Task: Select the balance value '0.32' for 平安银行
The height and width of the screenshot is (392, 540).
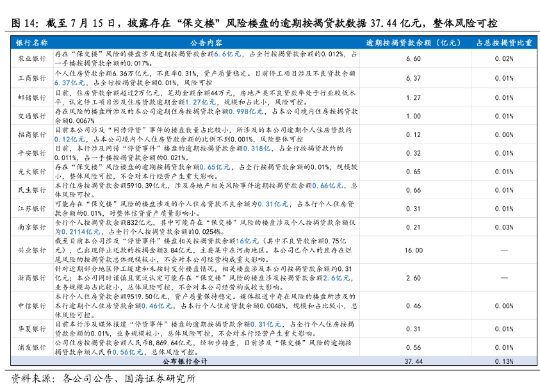Action: (x=413, y=153)
